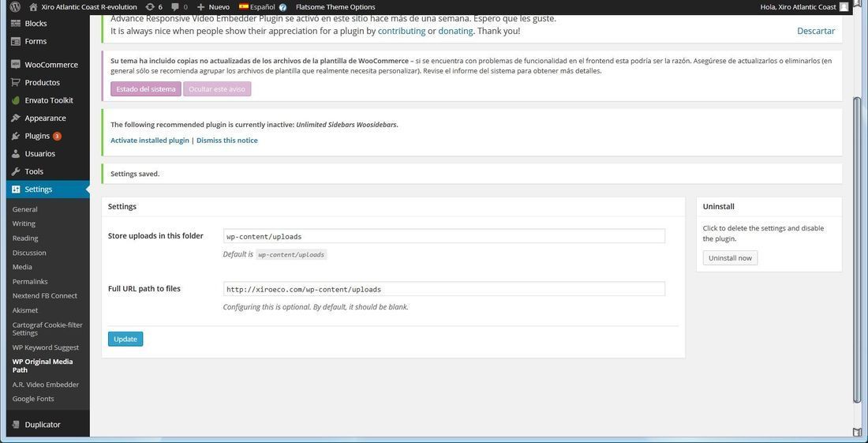The height and width of the screenshot is (443, 868).
Task: Click the Spanish flag icon
Action: point(244,6)
